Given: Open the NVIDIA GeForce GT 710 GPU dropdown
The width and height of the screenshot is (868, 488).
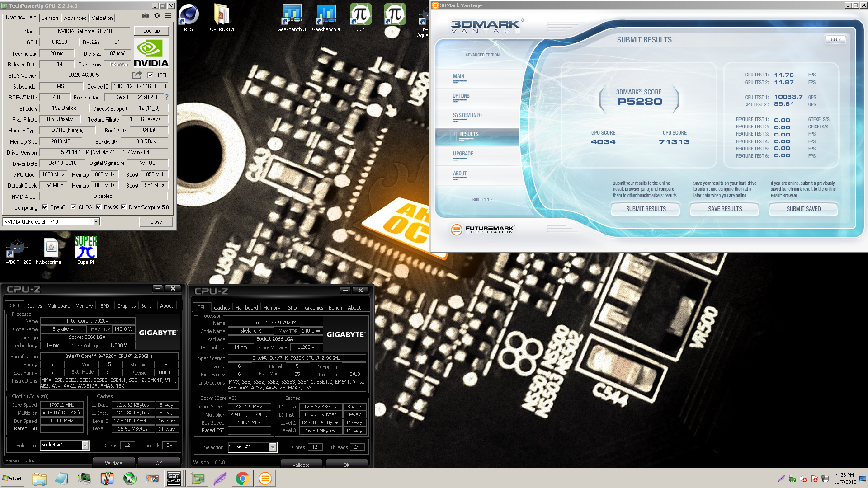Looking at the screenshot, I should (51, 221).
